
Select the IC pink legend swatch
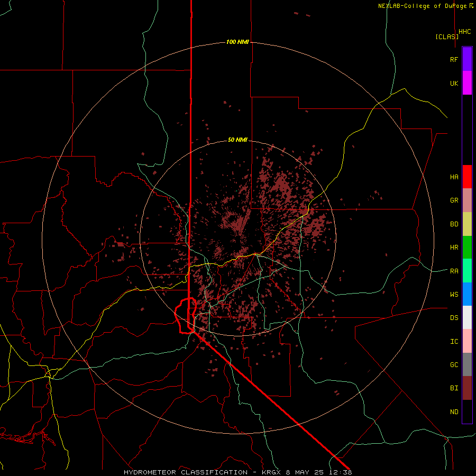pos(467,341)
